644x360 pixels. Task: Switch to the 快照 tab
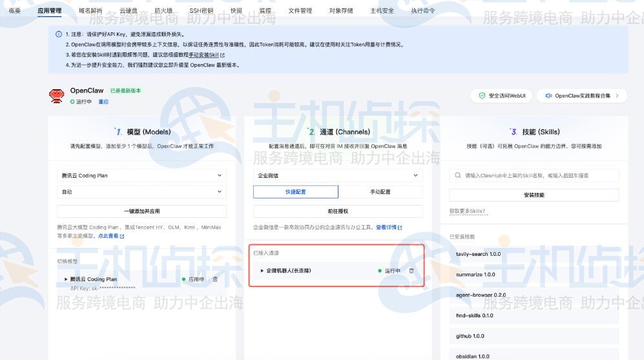tap(236, 11)
